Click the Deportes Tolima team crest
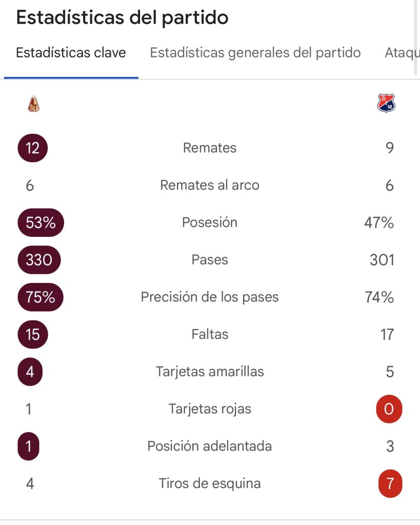 coord(33,104)
